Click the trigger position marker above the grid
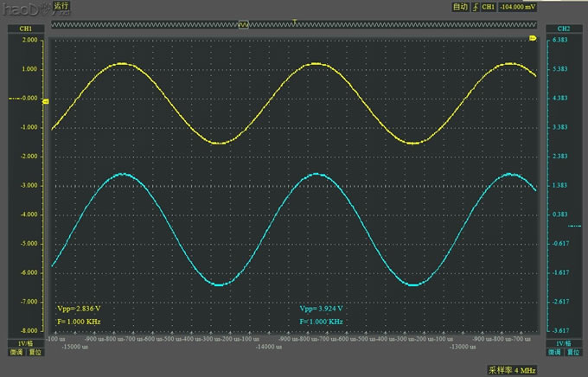This screenshot has width=588, height=377. 296,21
